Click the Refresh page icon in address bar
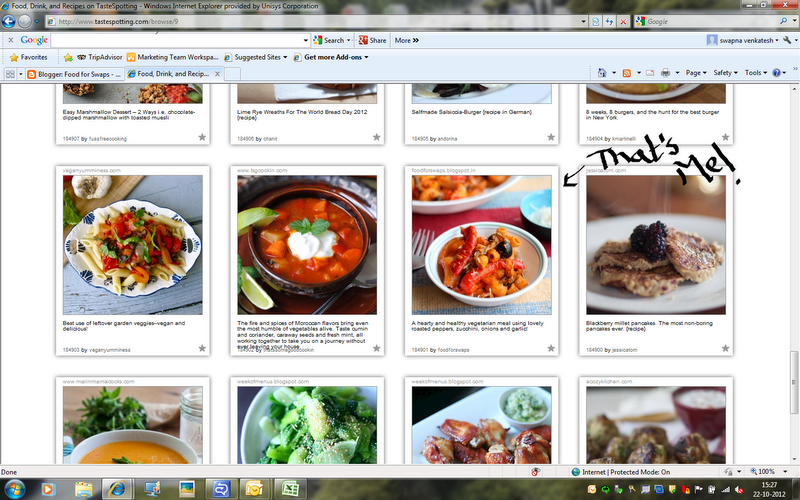Screen dimensions: 800x500 click(609, 21)
